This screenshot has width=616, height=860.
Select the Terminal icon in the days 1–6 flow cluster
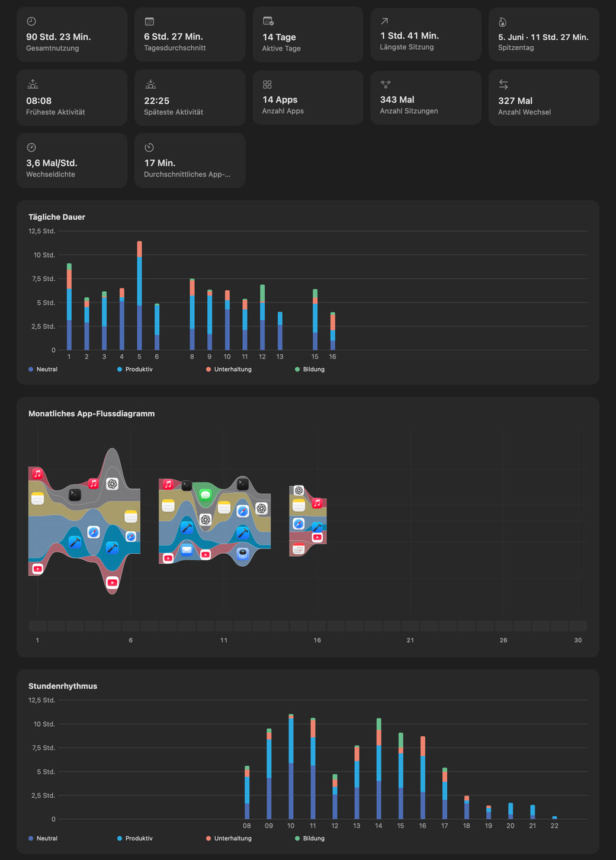point(75,495)
